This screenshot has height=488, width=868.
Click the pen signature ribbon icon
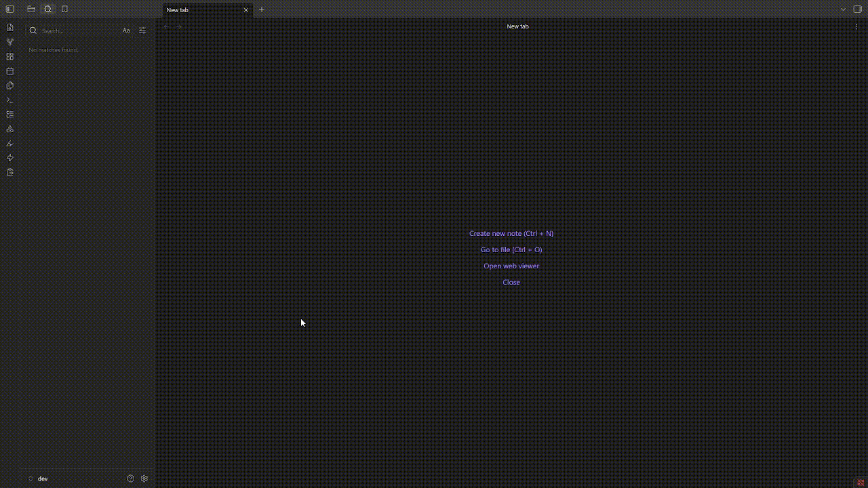coord(9,144)
